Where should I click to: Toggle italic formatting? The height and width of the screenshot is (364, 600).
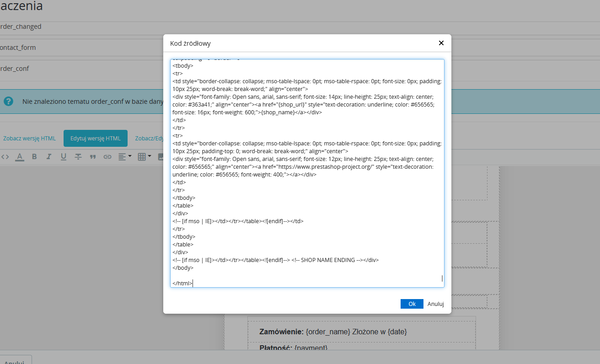49,156
